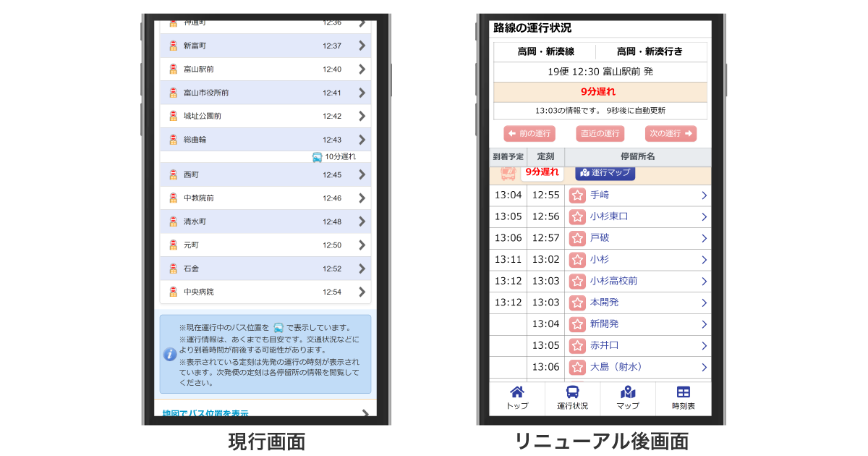
Task: Favorite the 本開発 stop star icon
Action: [x=577, y=303]
